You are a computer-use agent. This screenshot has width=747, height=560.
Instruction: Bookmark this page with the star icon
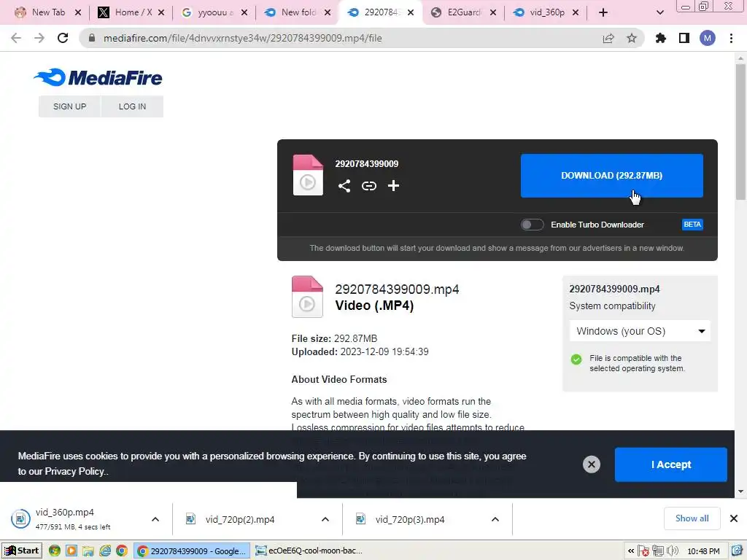tap(631, 38)
